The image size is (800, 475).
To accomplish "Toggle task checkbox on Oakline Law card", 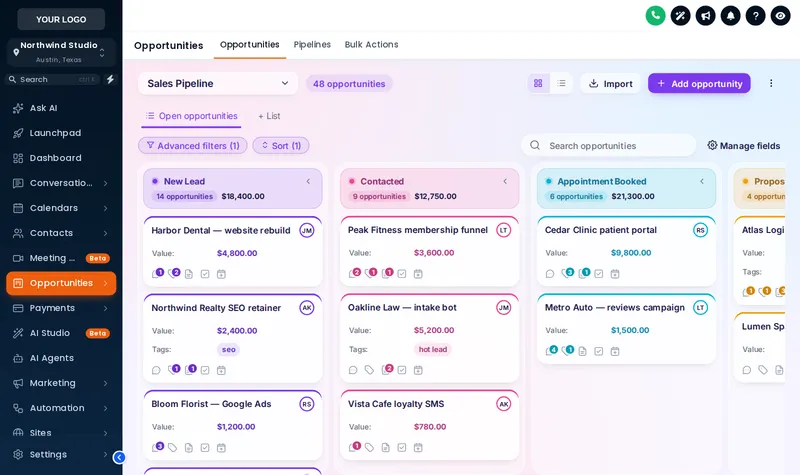I will click(x=402, y=370).
